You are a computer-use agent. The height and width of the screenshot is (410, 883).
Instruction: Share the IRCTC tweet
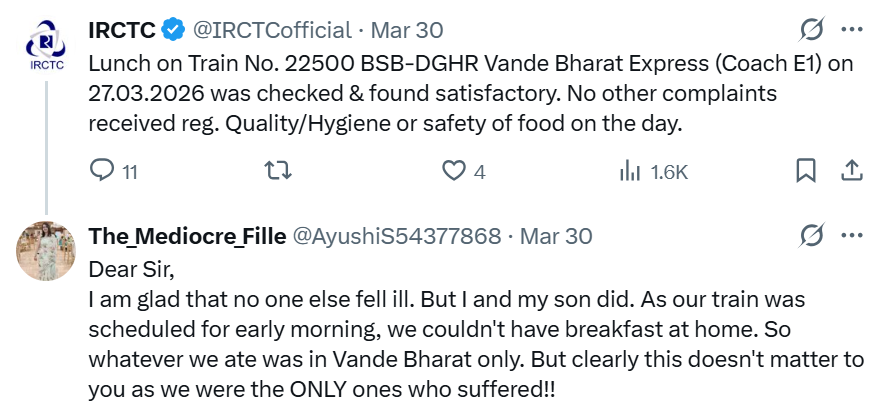point(851,171)
